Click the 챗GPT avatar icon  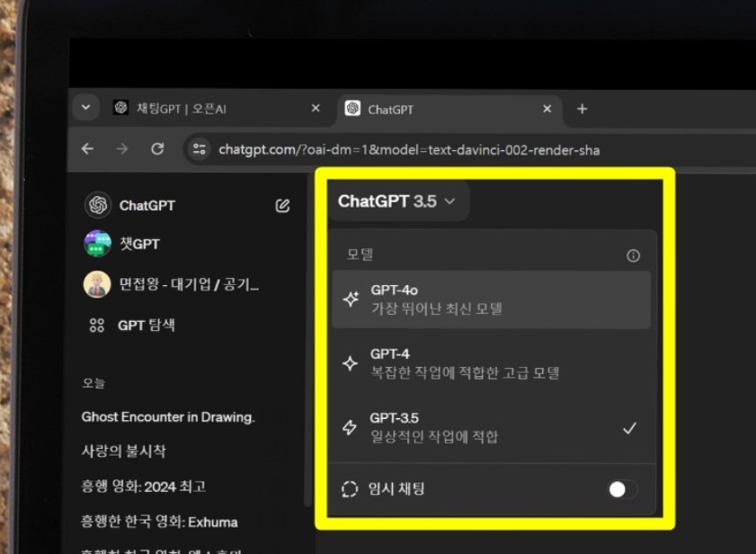[x=97, y=244]
